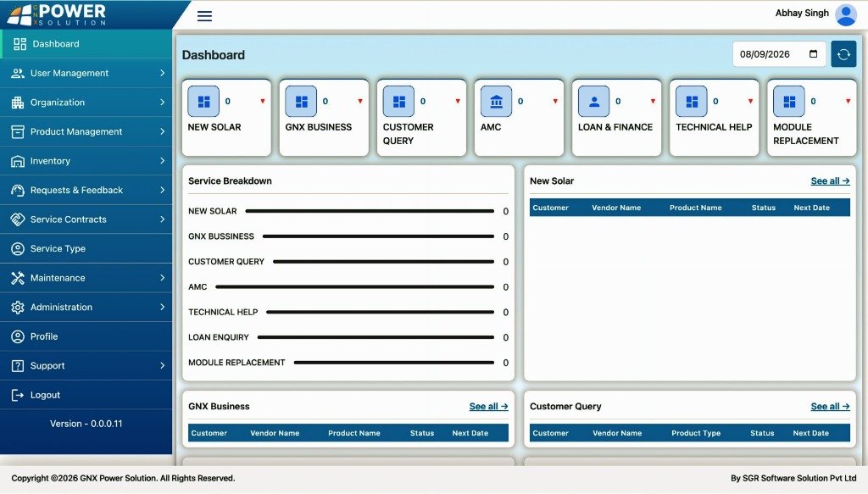Click the CUSTOMER QUERY progress bar
Image resolution: width=868 pixels, height=494 pixels.
383,262
